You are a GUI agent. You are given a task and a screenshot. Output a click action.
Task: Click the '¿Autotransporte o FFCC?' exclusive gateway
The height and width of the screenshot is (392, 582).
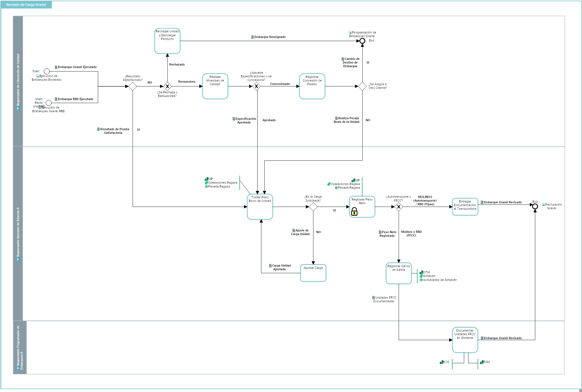coord(399,207)
